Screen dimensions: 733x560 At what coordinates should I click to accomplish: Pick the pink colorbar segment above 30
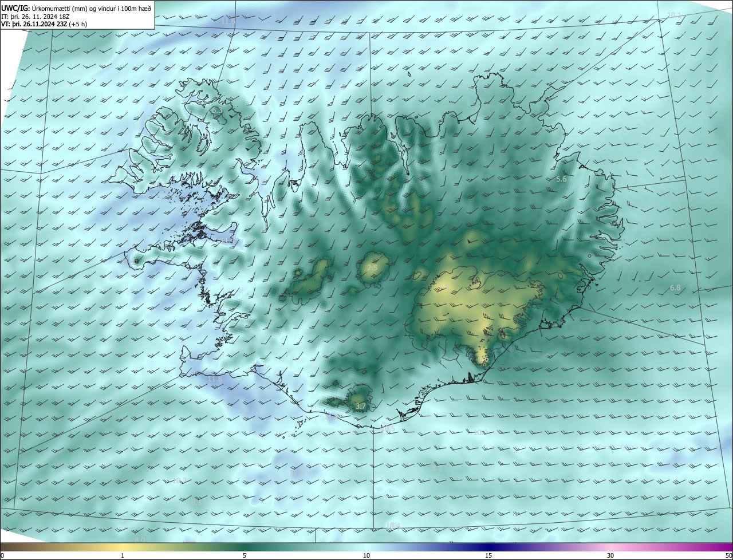(610, 547)
